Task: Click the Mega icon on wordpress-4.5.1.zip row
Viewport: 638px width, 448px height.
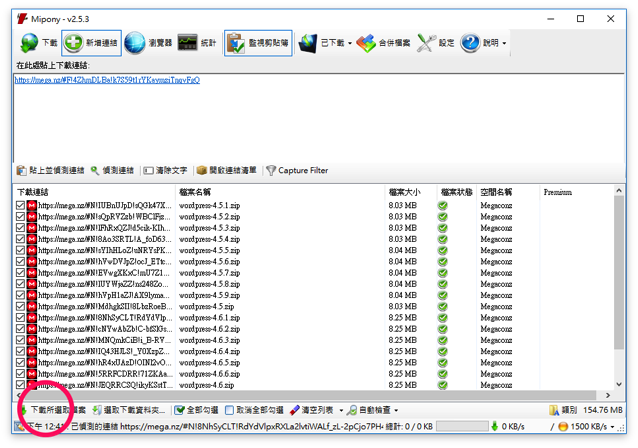Action: (32, 205)
